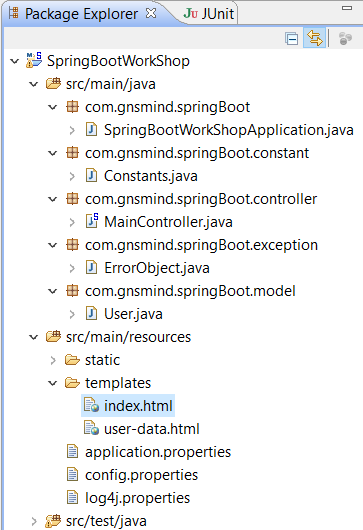Screen dimensions: 363x530
Task: Click the Package Explorer tab icon
Action: [14, 14]
